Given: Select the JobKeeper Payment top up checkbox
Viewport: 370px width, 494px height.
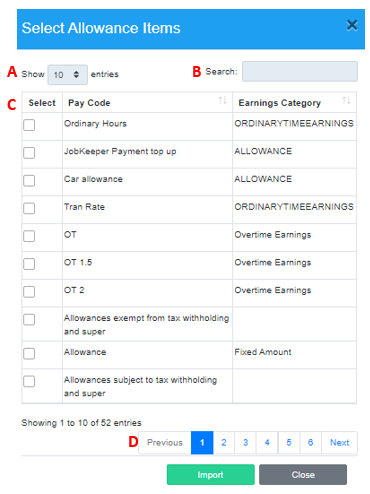Looking at the screenshot, I should [29, 153].
